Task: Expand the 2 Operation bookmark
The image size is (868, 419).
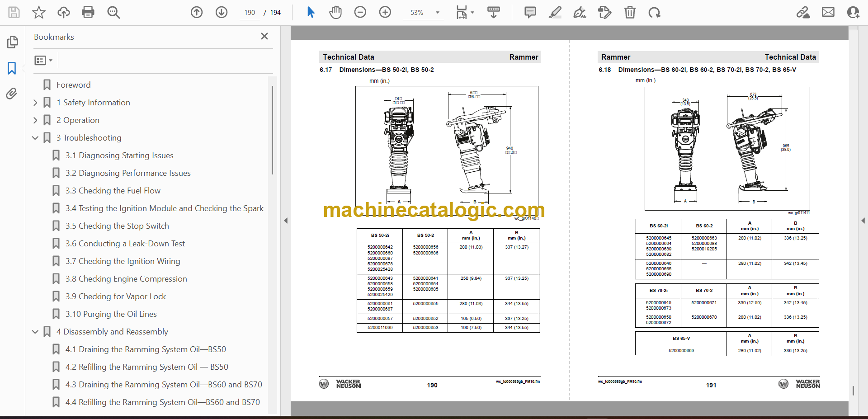Action: tap(35, 120)
